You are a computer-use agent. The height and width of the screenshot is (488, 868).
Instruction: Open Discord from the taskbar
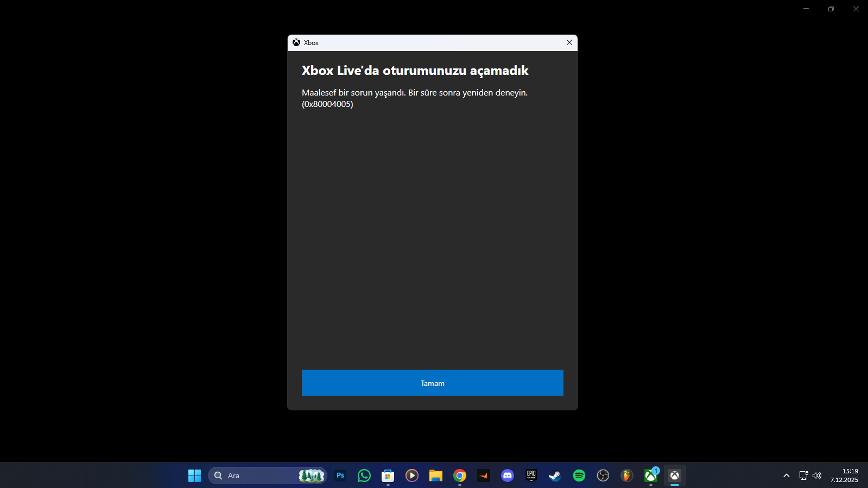click(508, 476)
